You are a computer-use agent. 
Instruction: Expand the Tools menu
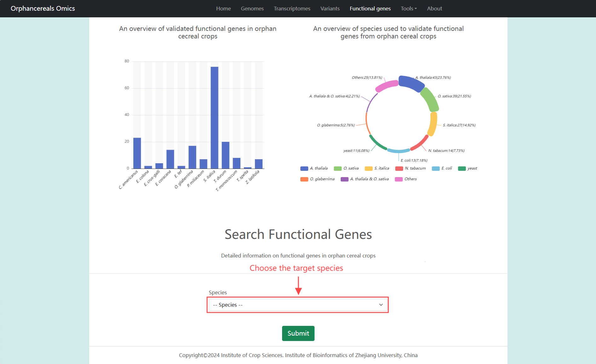tap(408, 9)
